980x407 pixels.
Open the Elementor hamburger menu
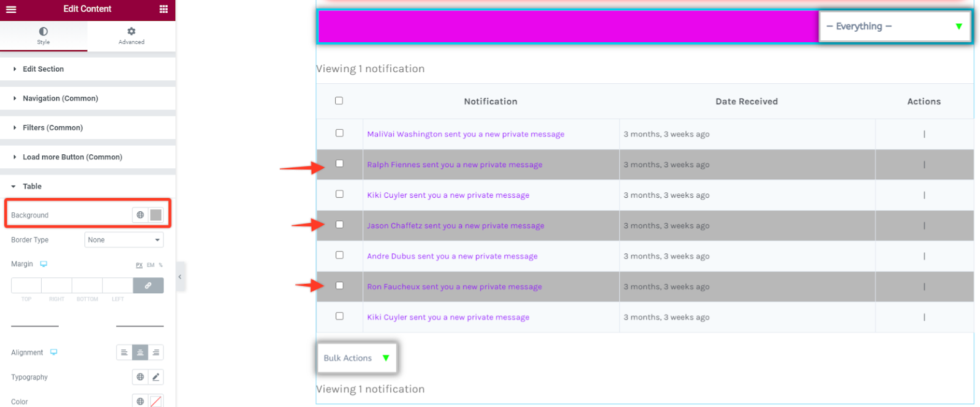pos(11,9)
